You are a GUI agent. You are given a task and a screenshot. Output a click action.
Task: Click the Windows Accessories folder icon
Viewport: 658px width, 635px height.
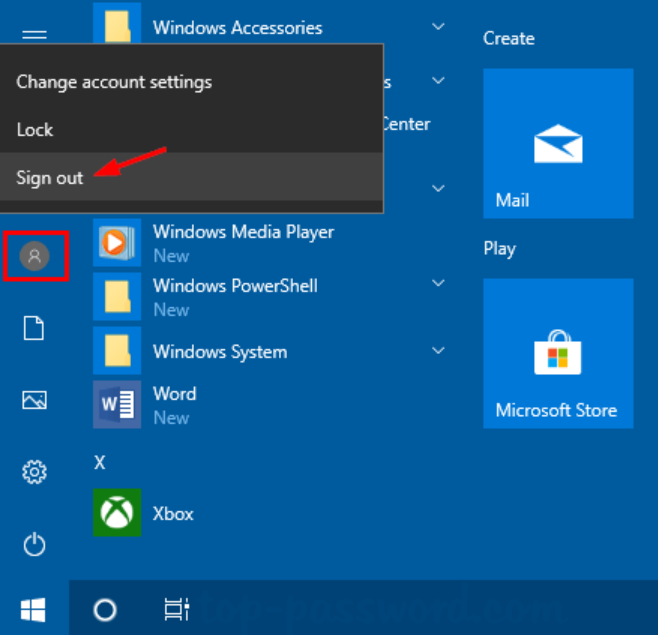(x=117, y=23)
